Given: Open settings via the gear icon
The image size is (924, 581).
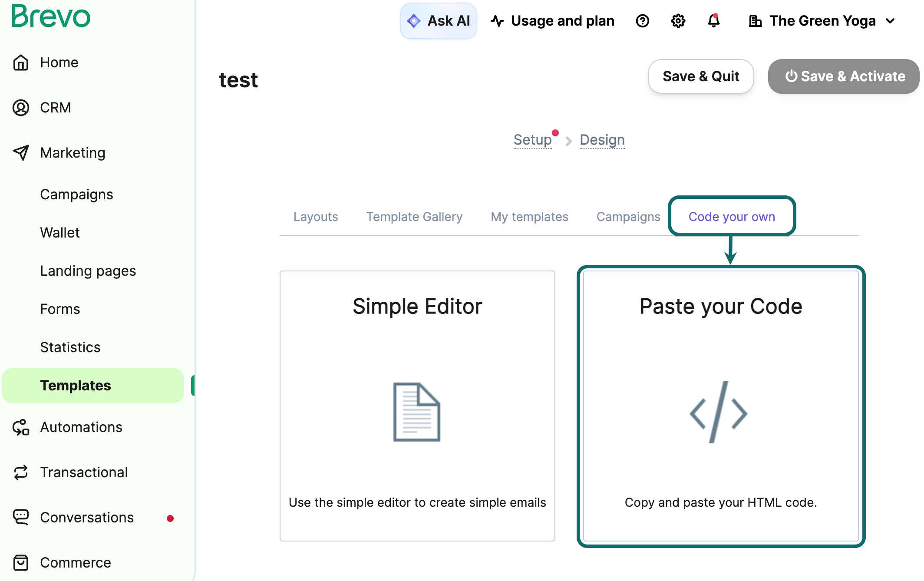Looking at the screenshot, I should tap(677, 20).
